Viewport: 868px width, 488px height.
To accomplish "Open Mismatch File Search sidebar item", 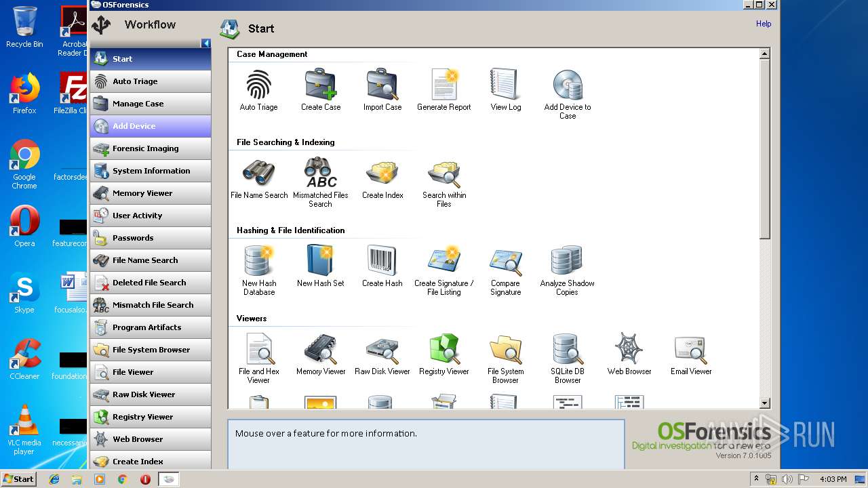I will pyautogui.click(x=151, y=305).
